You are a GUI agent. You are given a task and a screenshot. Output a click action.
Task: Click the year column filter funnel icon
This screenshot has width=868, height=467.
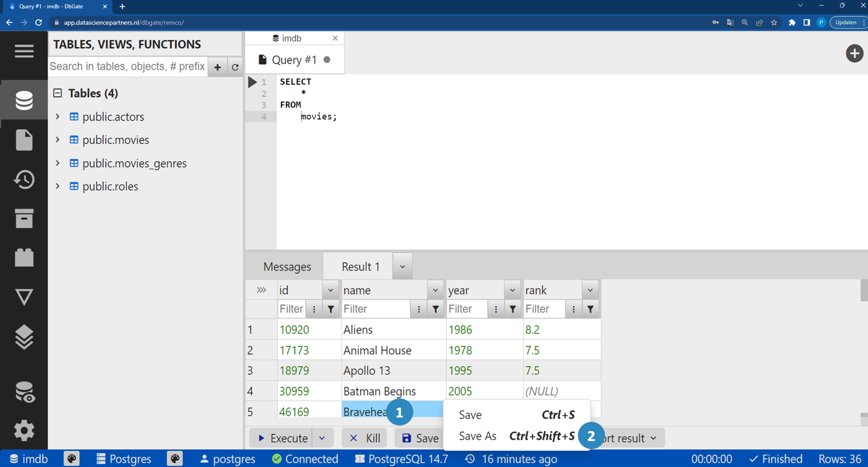(512, 309)
